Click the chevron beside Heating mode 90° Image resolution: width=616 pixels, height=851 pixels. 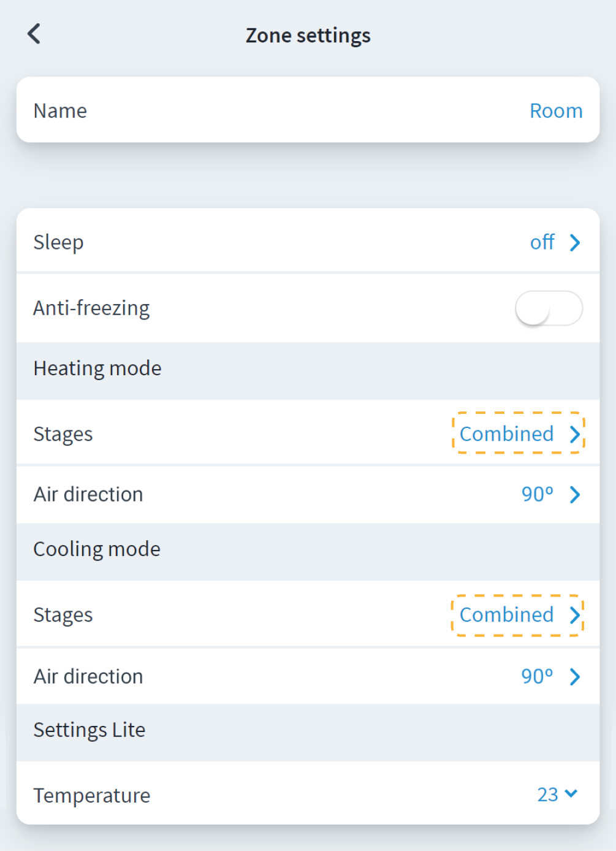575,494
